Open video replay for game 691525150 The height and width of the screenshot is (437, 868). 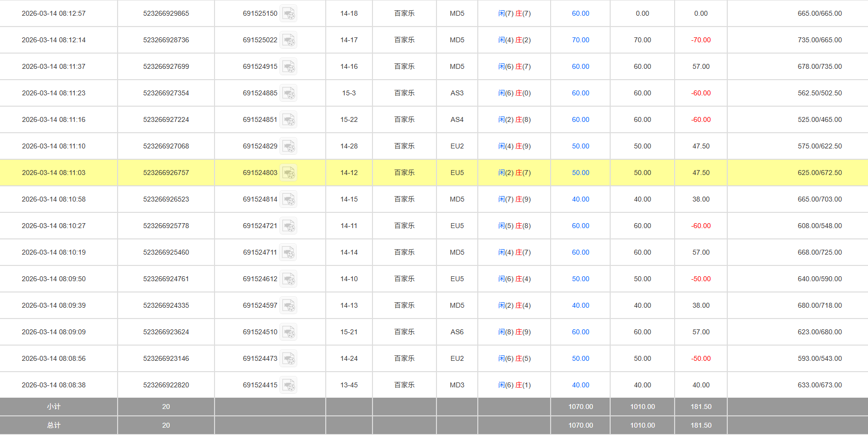pyautogui.click(x=288, y=14)
